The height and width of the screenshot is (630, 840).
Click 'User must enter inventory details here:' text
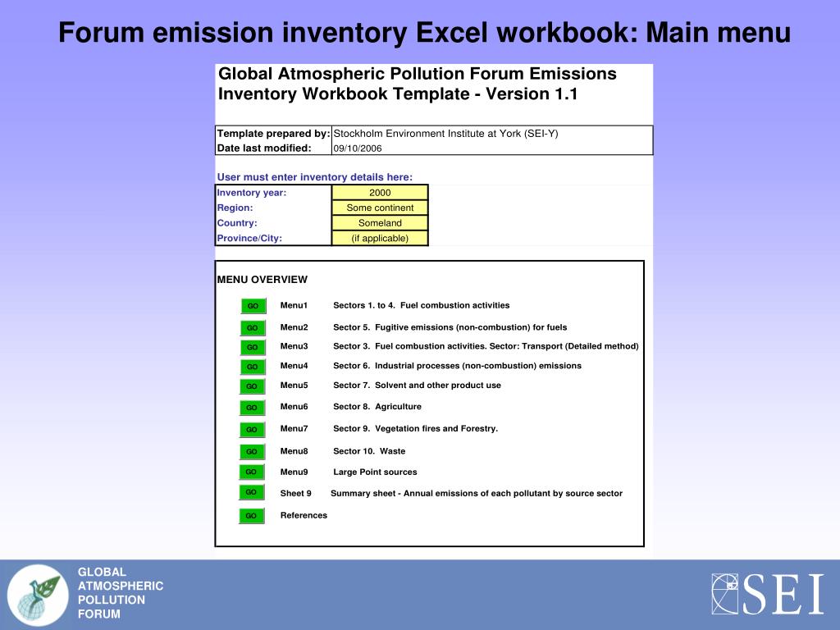click(x=314, y=177)
